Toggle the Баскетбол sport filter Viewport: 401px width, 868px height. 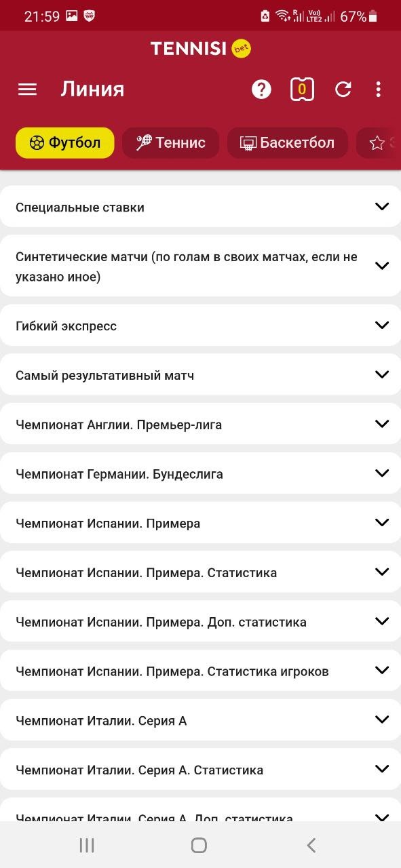[x=287, y=143]
